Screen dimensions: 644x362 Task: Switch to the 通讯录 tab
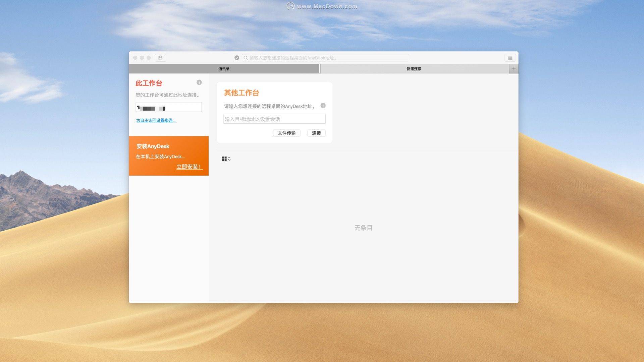224,69
